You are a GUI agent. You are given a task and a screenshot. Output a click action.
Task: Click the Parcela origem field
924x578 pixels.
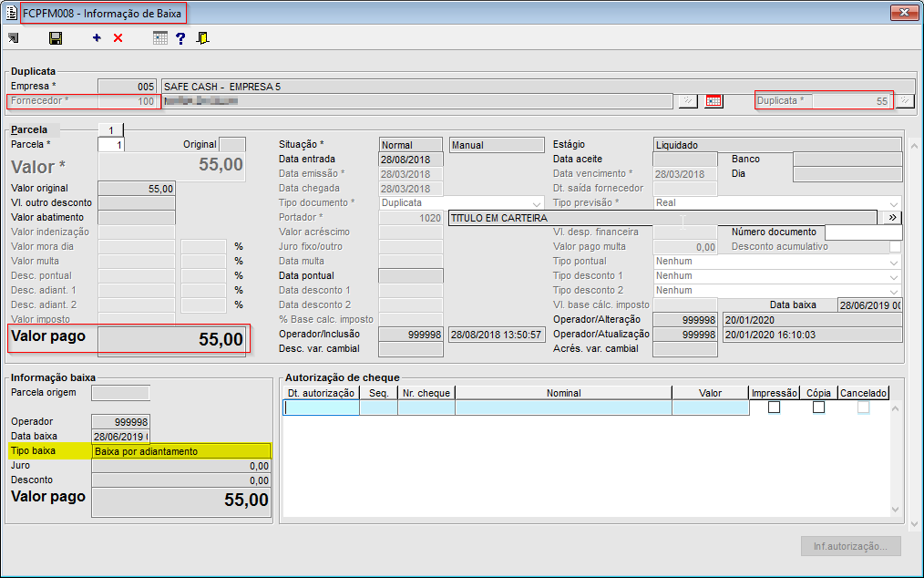(x=121, y=393)
